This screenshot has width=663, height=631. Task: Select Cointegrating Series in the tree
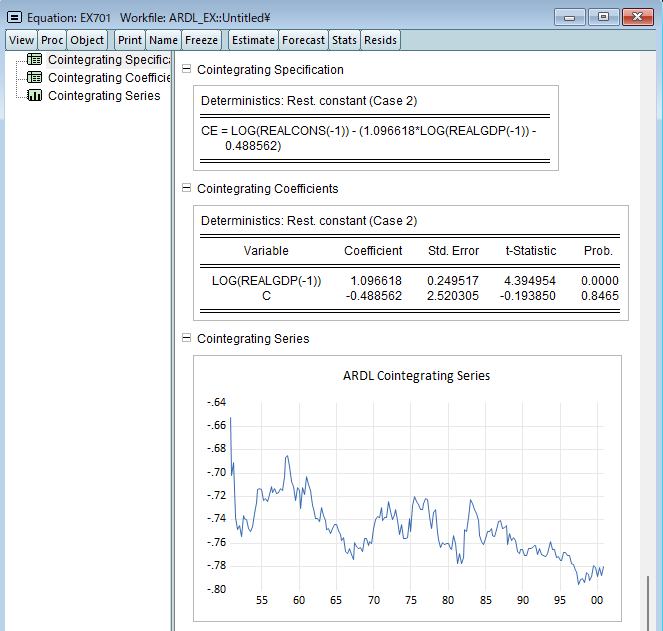coord(104,96)
